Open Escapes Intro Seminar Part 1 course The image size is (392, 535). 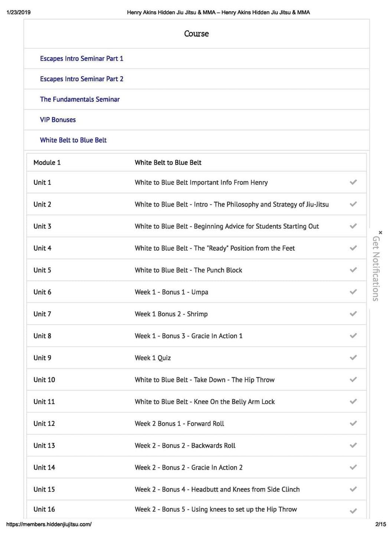pos(82,59)
